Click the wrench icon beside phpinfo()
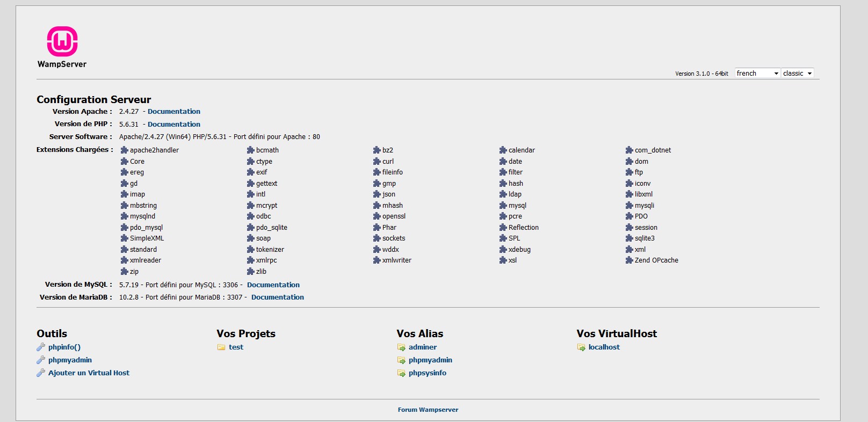 click(x=41, y=347)
